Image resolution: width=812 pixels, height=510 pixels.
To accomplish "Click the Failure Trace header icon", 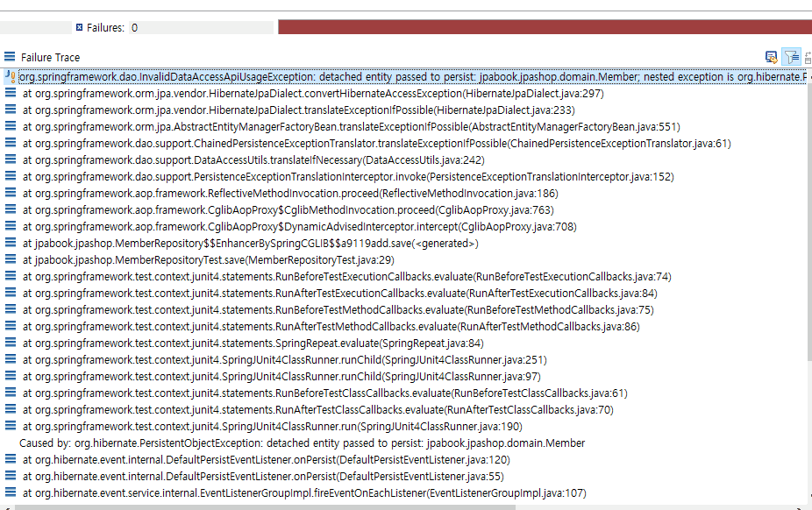I will 10,56.
